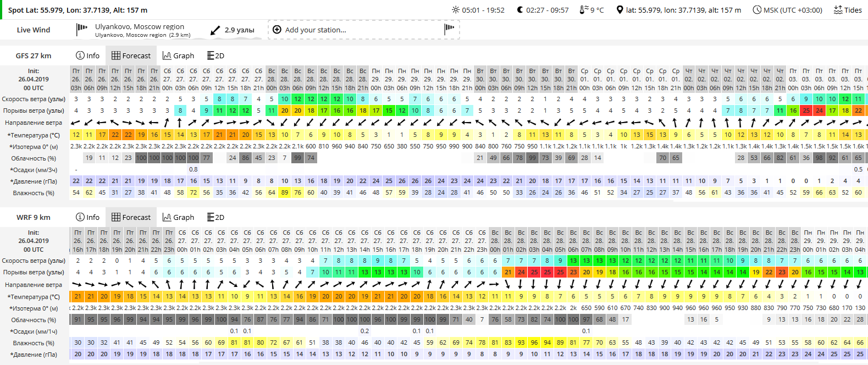Click the thermometer temperature icon
868x365 pixels.
(x=584, y=10)
